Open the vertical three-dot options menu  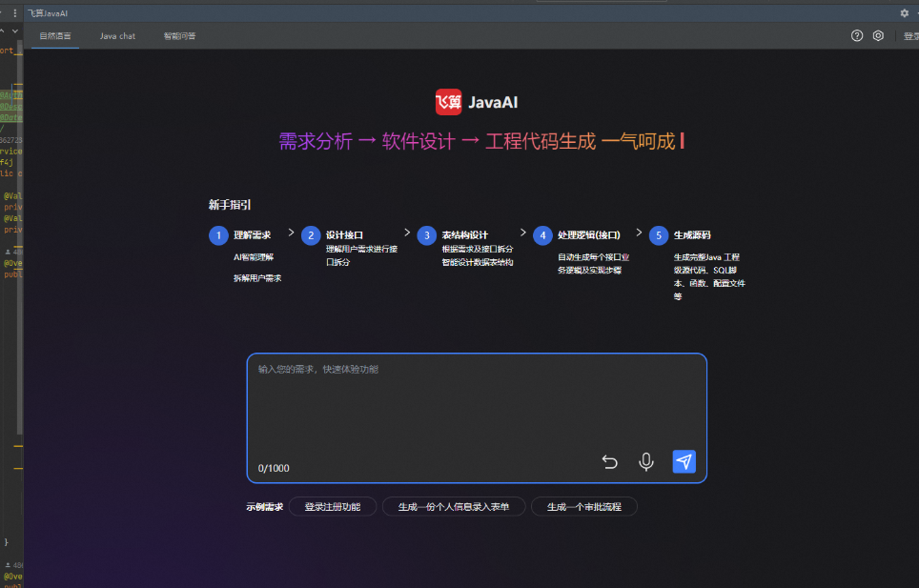pyautogui.click(x=15, y=13)
